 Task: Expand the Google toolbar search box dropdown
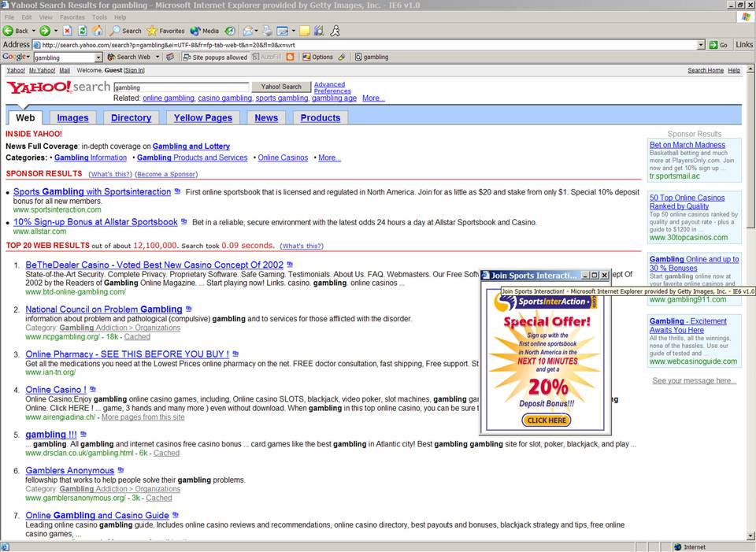tap(98, 57)
